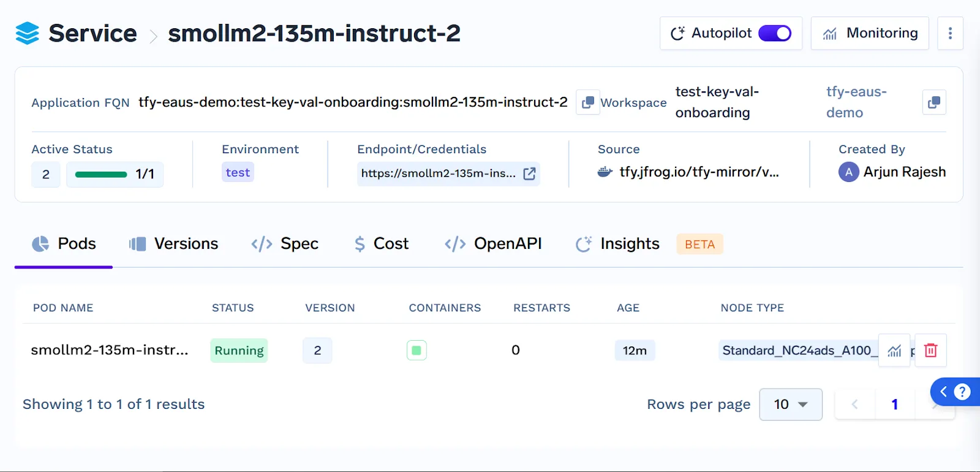Image resolution: width=980 pixels, height=472 pixels.
Task: Click the external-link icon next to endpoint
Action: [529, 173]
